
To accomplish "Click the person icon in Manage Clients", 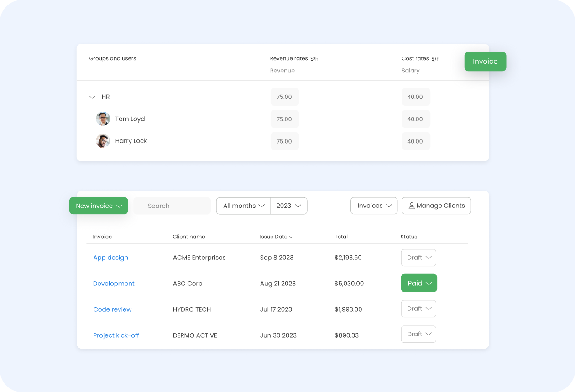I will (x=411, y=206).
